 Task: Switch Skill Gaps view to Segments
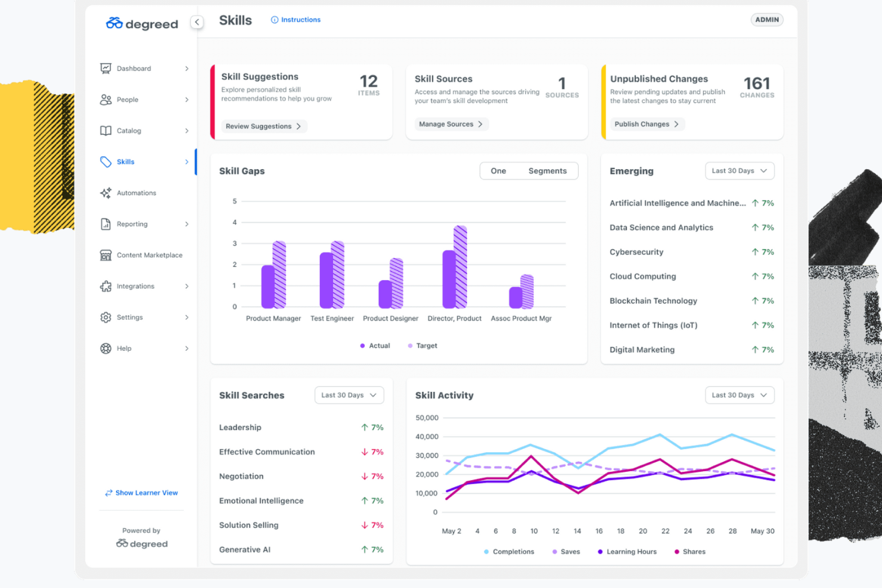point(547,171)
